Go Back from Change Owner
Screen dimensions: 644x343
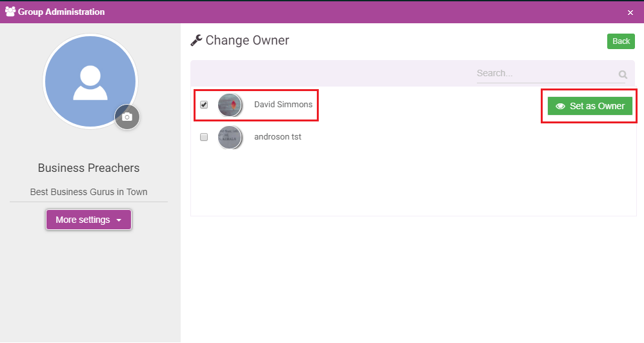click(x=621, y=41)
